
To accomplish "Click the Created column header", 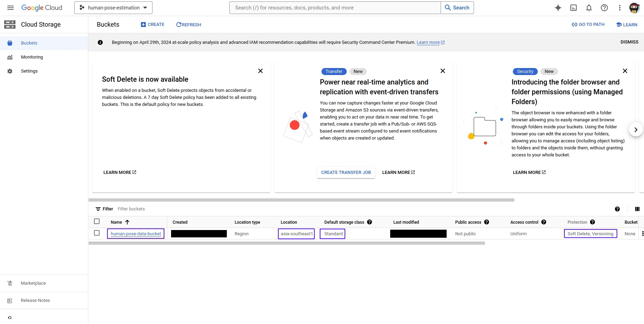I will coord(180,222).
